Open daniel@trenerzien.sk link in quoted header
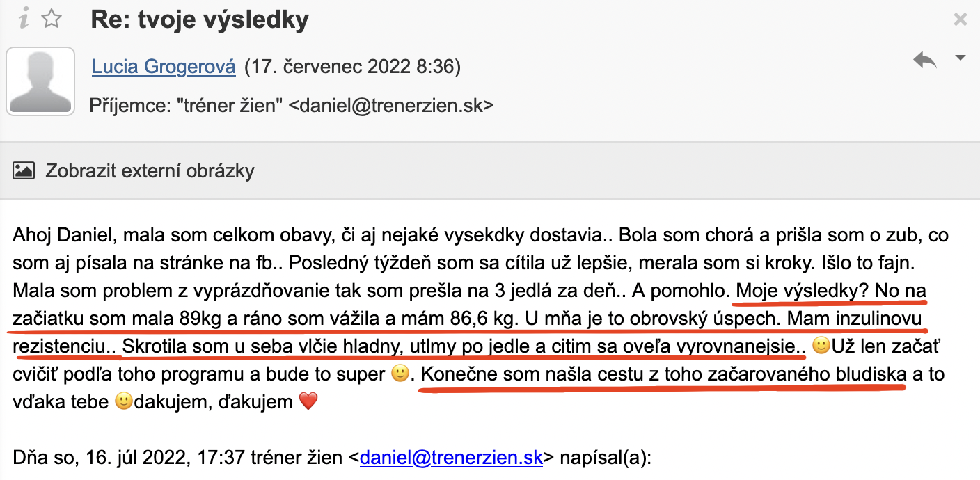980x480 pixels. 451,458
